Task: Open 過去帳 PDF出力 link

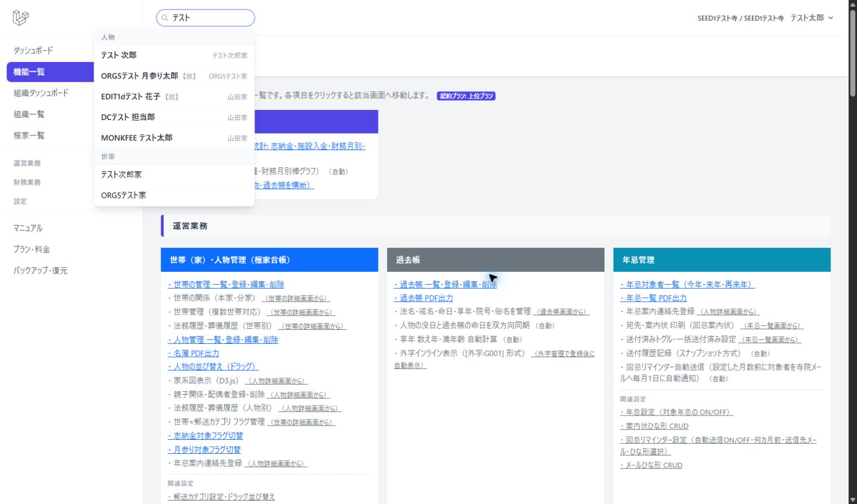Action: pyautogui.click(x=424, y=298)
